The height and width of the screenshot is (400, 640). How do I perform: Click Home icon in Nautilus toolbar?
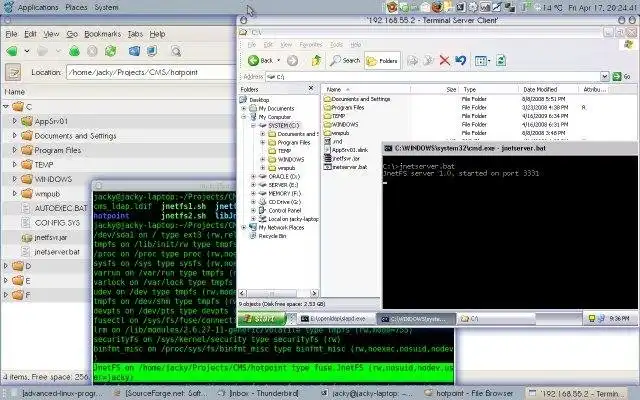point(134,51)
